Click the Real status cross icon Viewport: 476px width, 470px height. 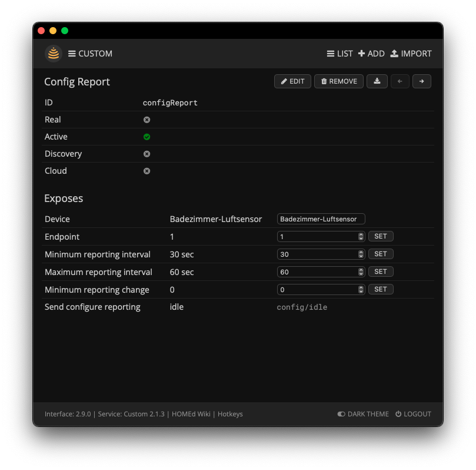147,120
